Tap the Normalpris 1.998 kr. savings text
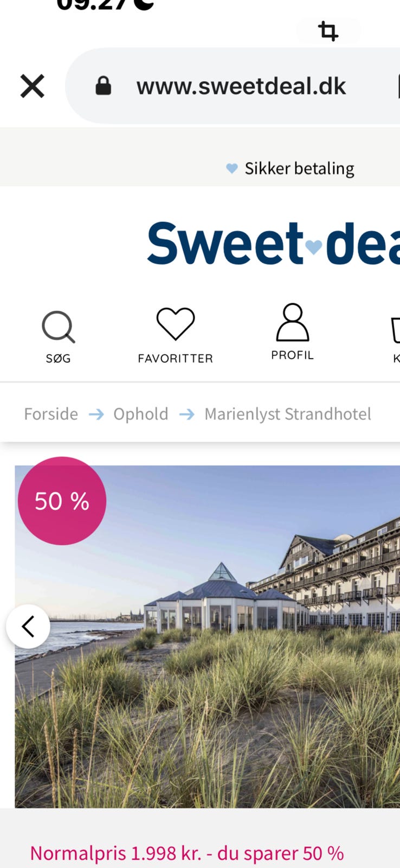This screenshot has width=400, height=868. 187,853
